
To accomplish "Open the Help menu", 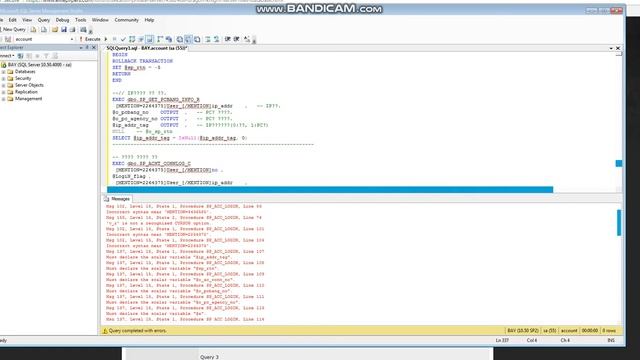I will coord(149,20).
